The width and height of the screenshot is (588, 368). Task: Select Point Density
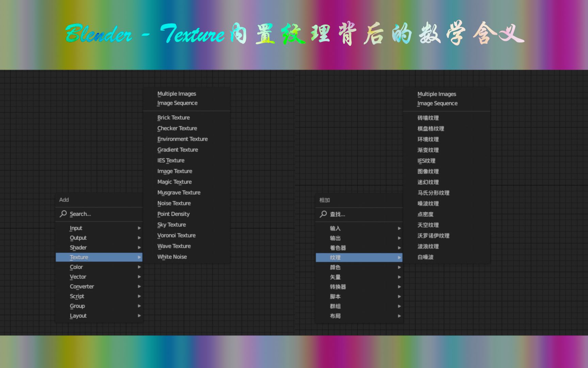(x=173, y=214)
